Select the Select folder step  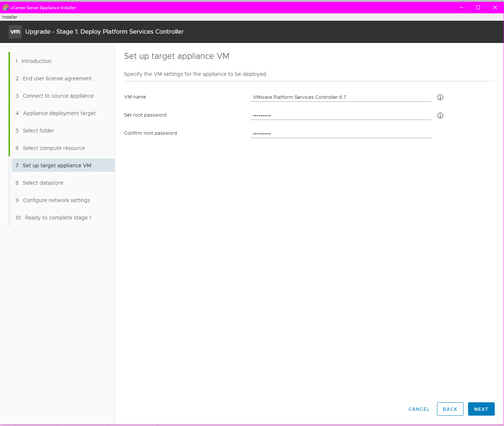(x=38, y=130)
